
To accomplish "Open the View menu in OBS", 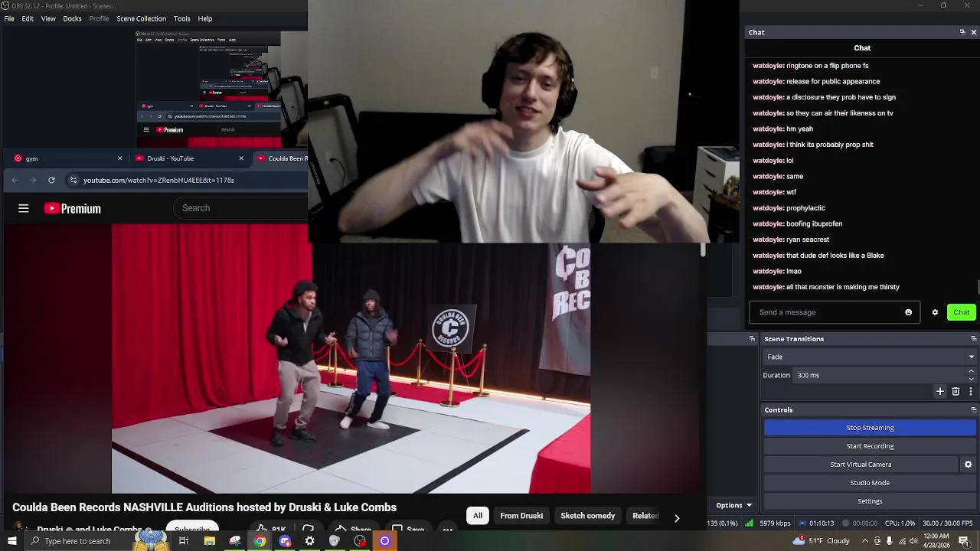I will (x=48, y=18).
